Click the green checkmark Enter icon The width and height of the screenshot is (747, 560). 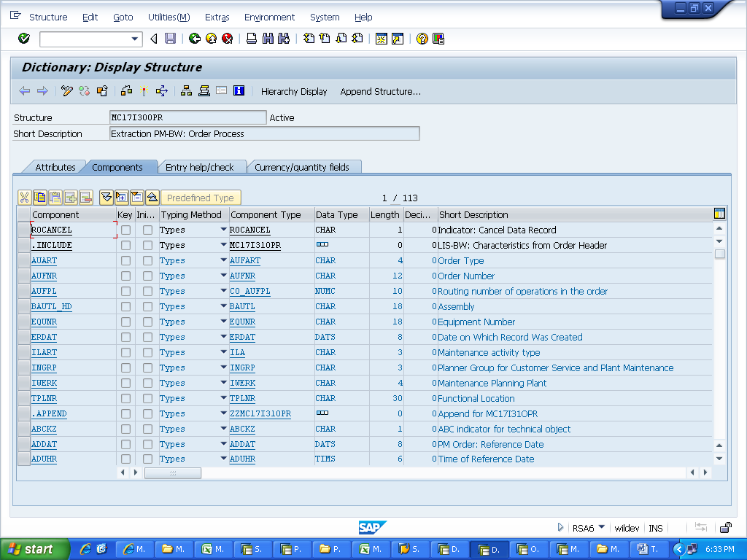[24, 39]
